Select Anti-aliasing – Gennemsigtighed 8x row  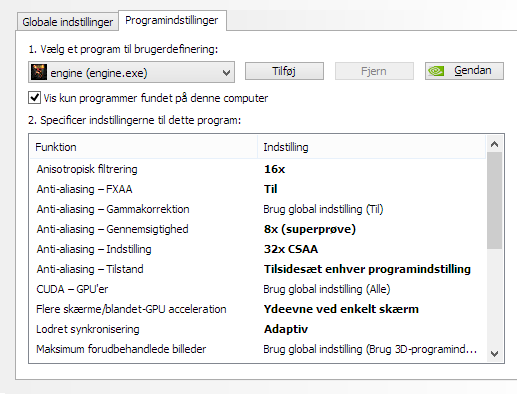258,229
